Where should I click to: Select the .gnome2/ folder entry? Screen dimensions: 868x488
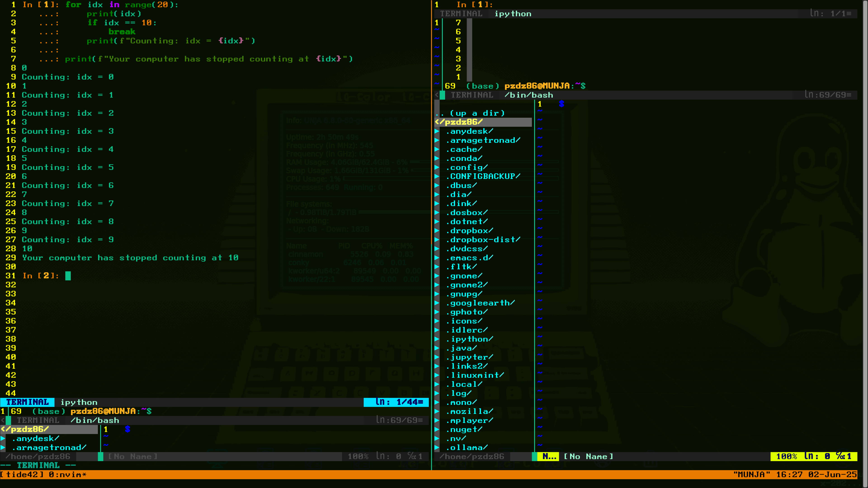tap(467, 285)
